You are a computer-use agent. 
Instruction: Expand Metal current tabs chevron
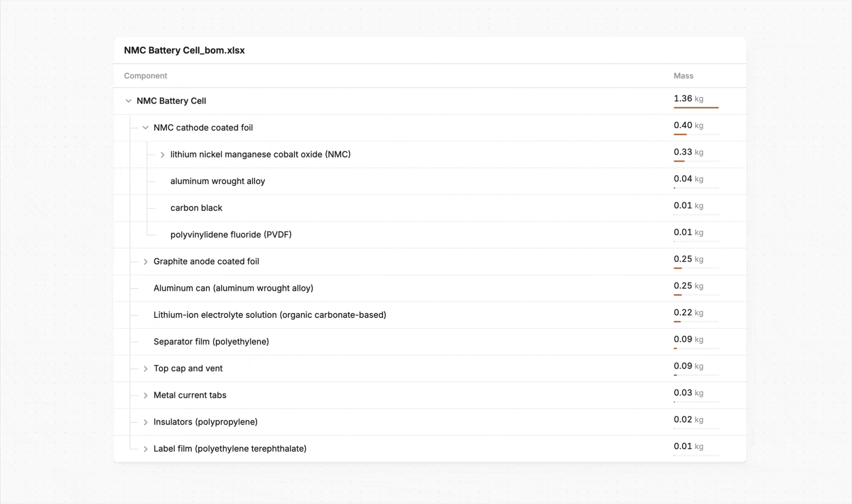145,395
